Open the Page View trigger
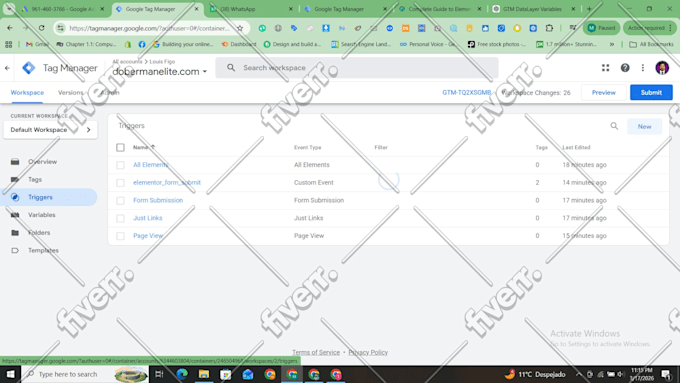The width and height of the screenshot is (680, 383). 148,236
